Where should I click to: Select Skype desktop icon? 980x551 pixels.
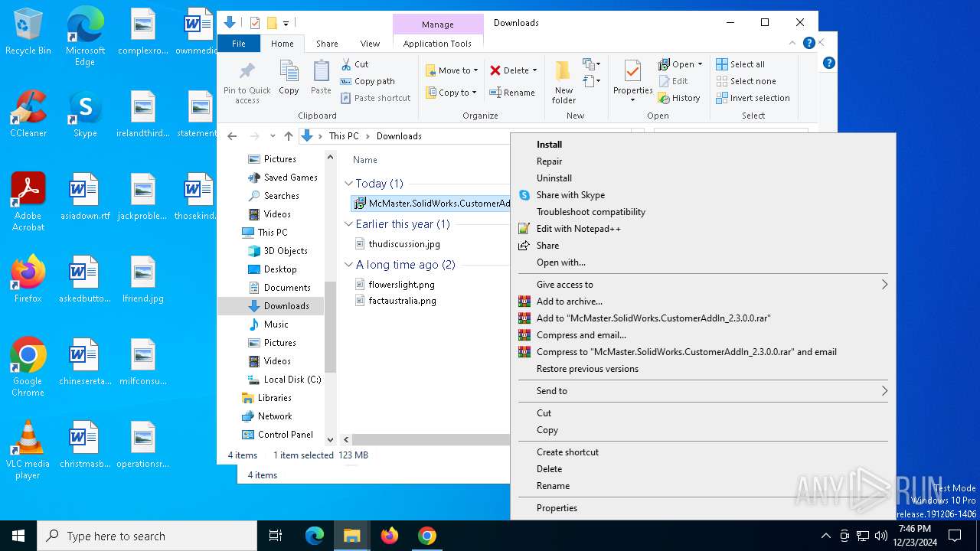coord(85,115)
